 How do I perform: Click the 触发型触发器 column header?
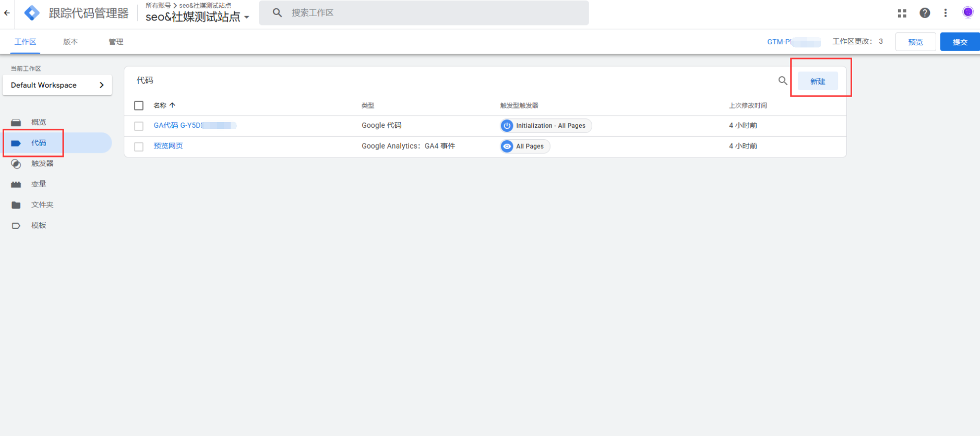(x=519, y=105)
